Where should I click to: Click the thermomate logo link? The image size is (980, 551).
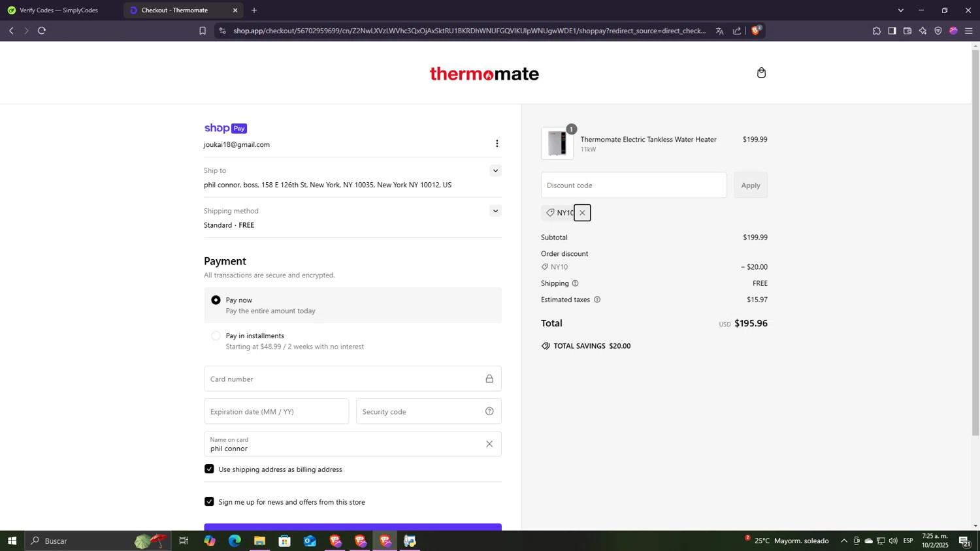click(x=484, y=74)
